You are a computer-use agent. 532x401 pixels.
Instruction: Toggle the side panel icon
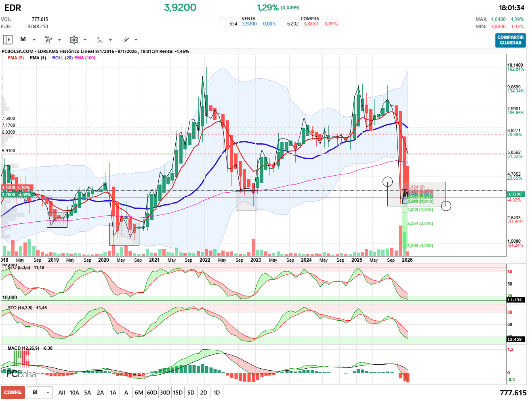8,40
